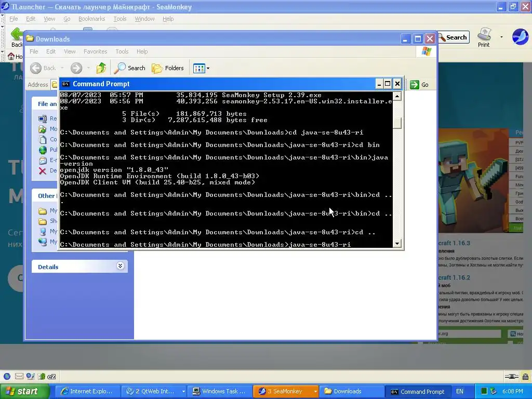
Task: Click Search in Downloads toolbar
Action: (129, 68)
